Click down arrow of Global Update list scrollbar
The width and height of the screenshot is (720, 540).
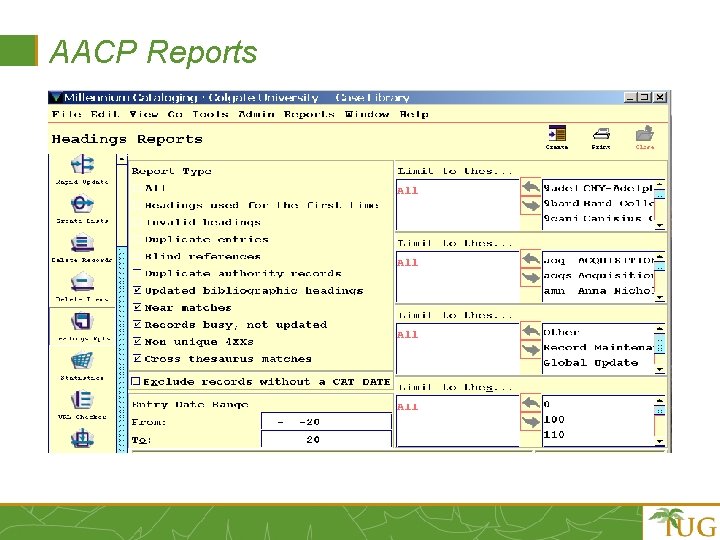click(x=660, y=370)
